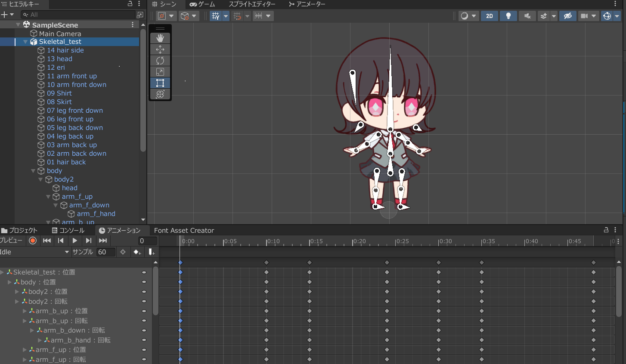Toggle 2D view mode in scene
This screenshot has width=626, height=364.
coord(490,16)
